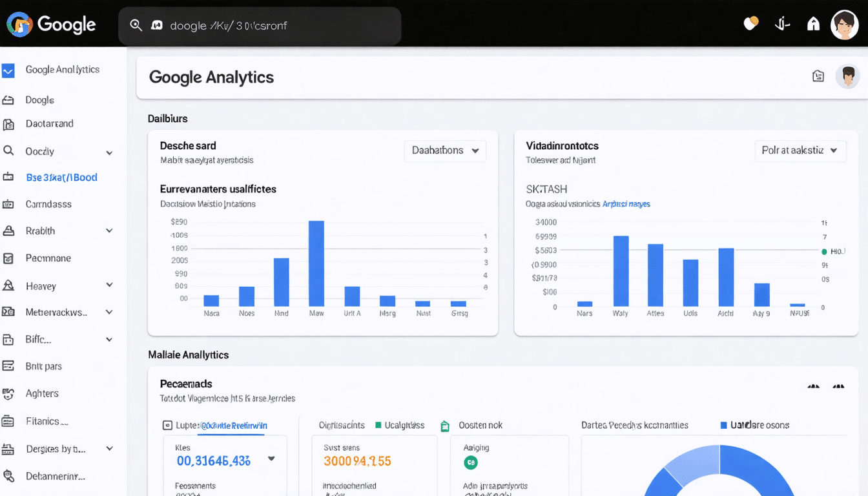Open profile avatar in Google Analytics header
The height and width of the screenshot is (496, 868).
click(x=847, y=76)
